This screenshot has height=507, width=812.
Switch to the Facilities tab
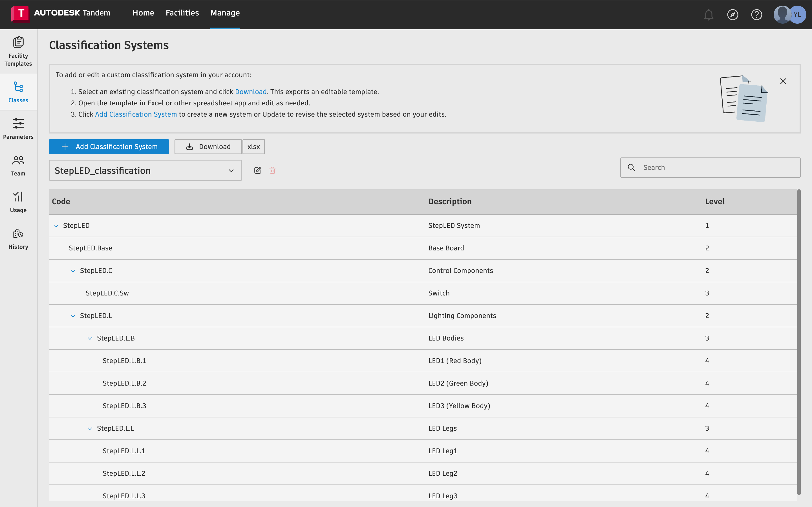pyautogui.click(x=182, y=13)
